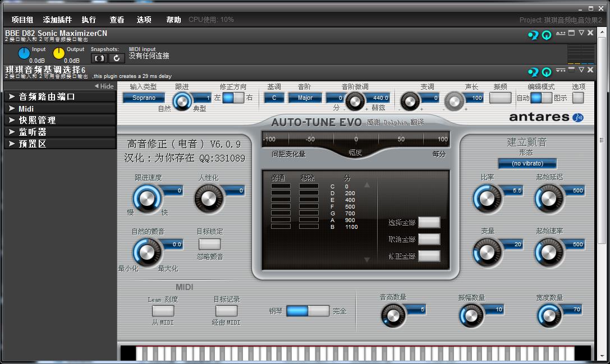Viewport: 610px width, 364px height.
Task: Open the triangle menu on 琪琪音频基调选择6 row
Action: coord(581,70)
